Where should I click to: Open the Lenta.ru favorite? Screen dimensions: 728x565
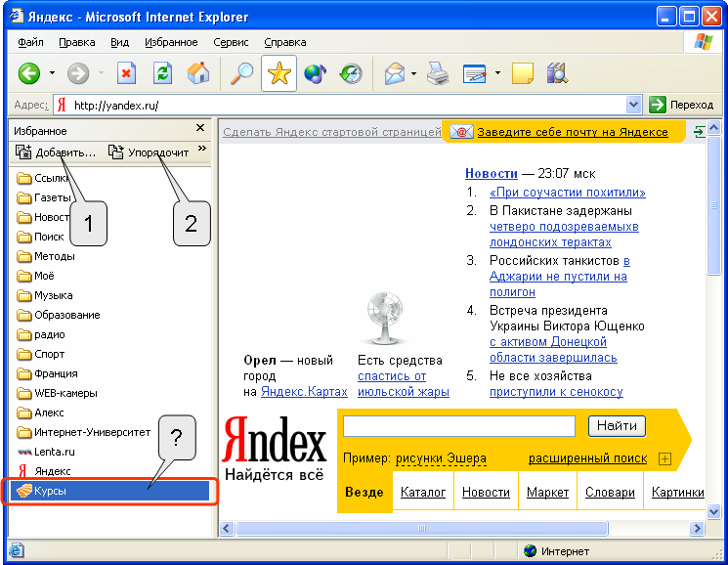point(46,452)
